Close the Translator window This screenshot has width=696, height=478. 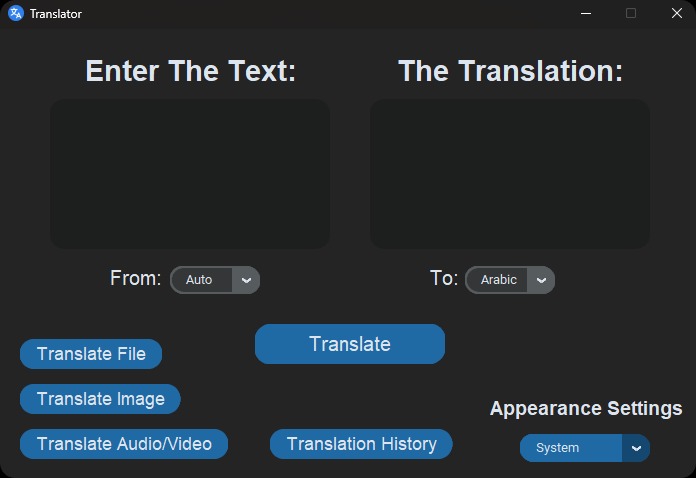(676, 13)
